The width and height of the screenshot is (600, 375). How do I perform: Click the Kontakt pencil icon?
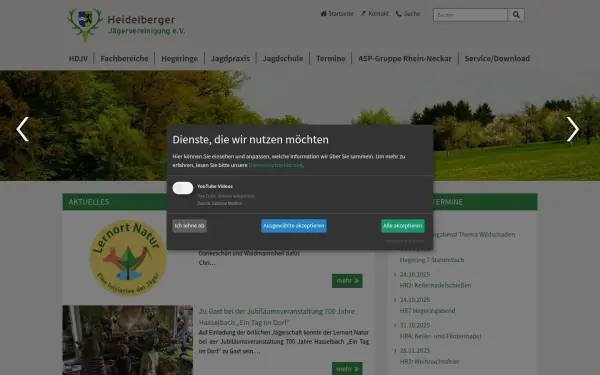click(363, 14)
